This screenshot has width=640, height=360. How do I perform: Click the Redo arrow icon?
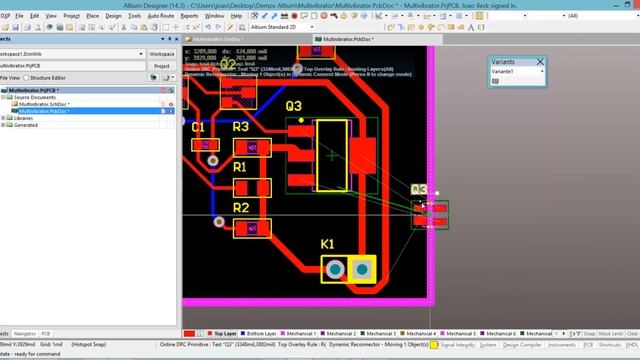coord(218,27)
